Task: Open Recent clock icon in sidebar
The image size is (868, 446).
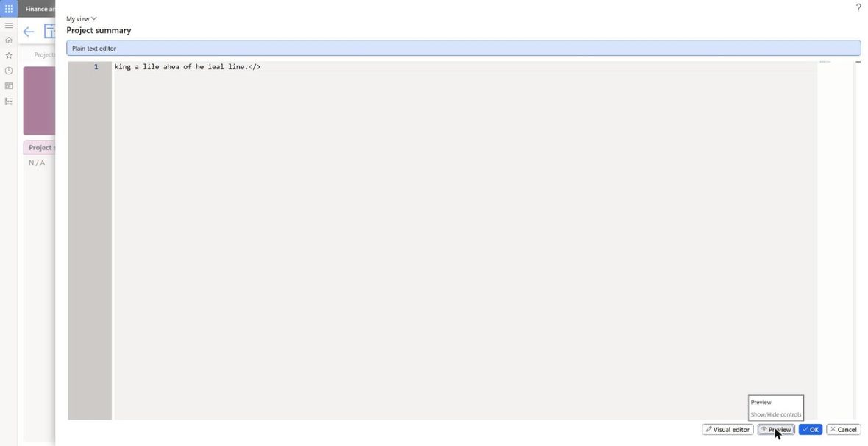Action: point(9,71)
